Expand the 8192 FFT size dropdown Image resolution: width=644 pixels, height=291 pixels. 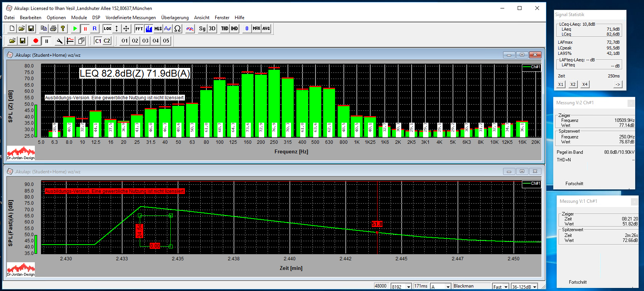tap(409, 287)
